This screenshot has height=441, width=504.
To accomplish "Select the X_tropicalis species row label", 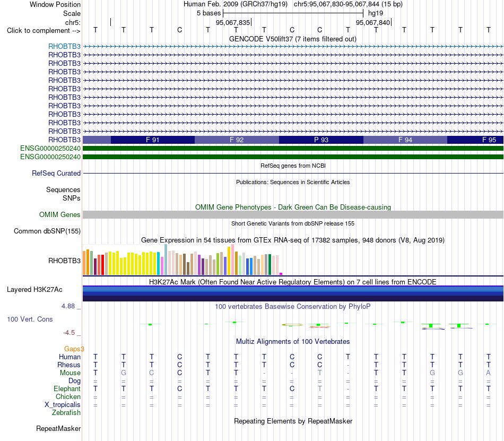I will (x=63, y=405).
